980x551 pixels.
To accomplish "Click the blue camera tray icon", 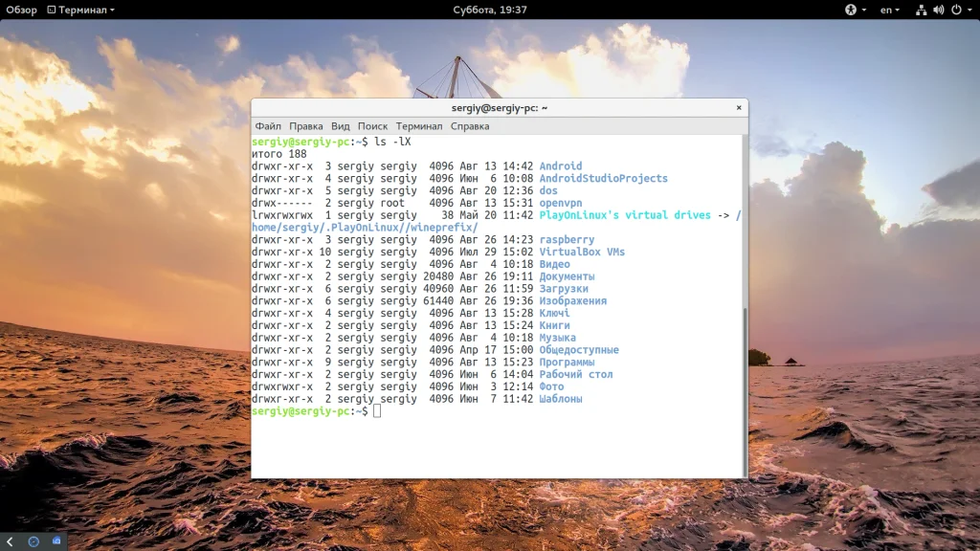I will 56,541.
